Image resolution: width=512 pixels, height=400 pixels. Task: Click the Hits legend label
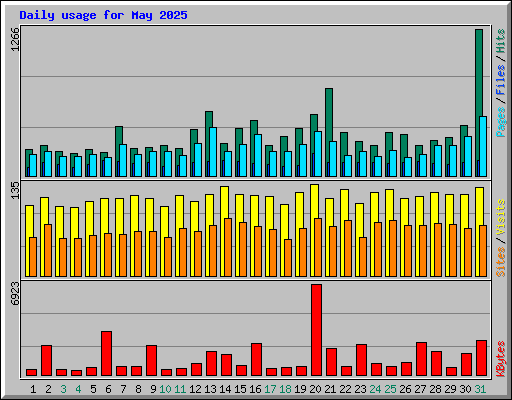501,41
